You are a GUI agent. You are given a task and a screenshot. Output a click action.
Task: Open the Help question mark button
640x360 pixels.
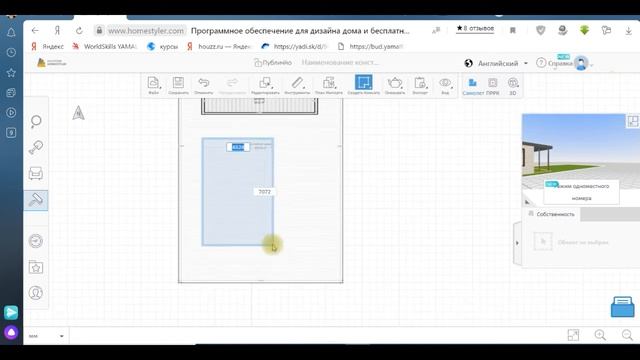pyautogui.click(x=541, y=63)
